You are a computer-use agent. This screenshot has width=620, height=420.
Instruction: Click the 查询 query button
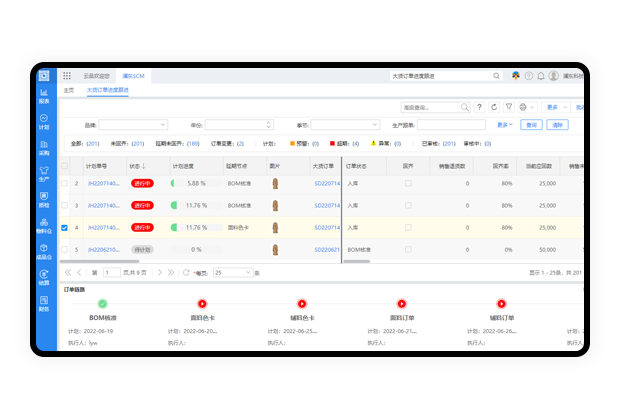(531, 125)
